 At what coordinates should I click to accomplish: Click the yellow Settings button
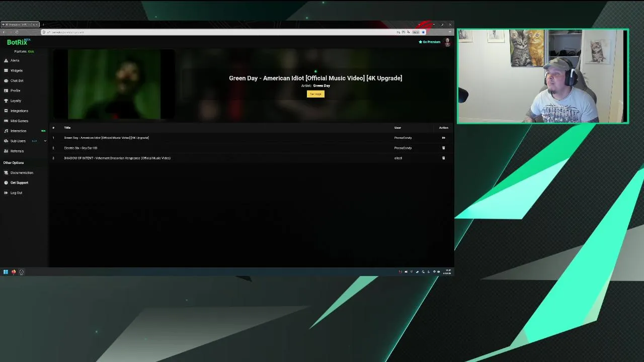(315, 94)
